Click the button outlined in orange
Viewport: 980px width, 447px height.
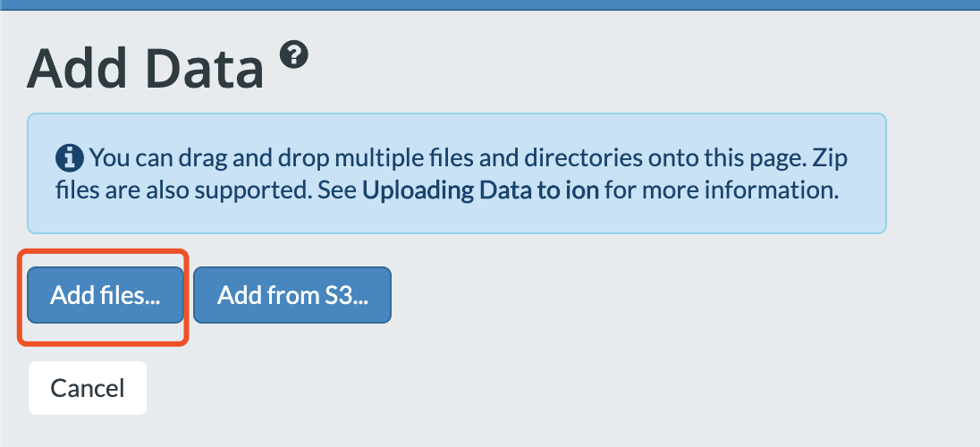point(105,295)
